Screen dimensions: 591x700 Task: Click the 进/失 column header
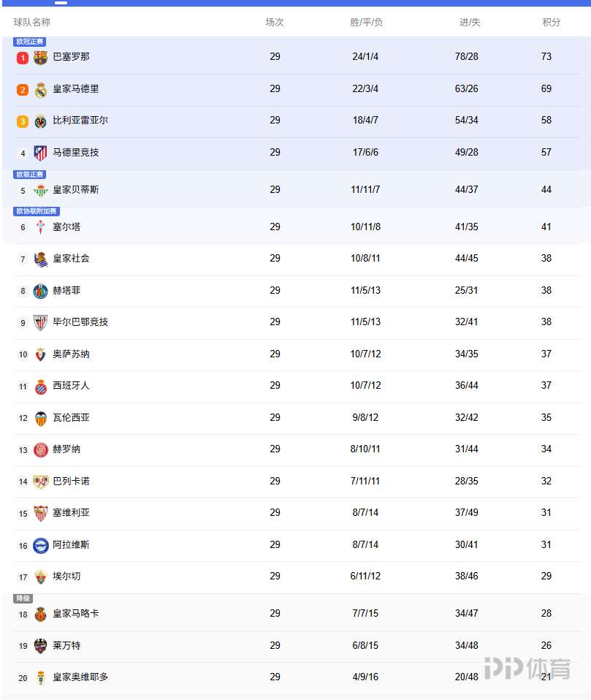[470, 23]
